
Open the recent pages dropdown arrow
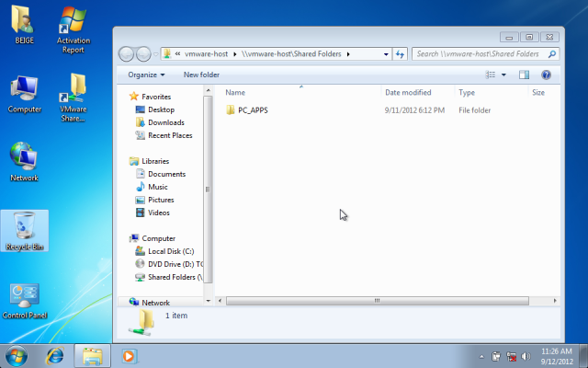coord(155,54)
